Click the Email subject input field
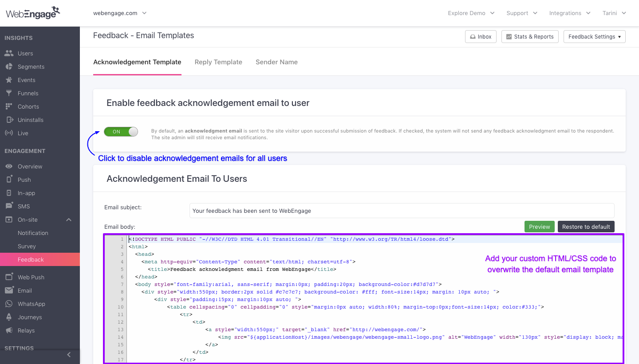The width and height of the screenshot is (639, 364). (x=402, y=211)
